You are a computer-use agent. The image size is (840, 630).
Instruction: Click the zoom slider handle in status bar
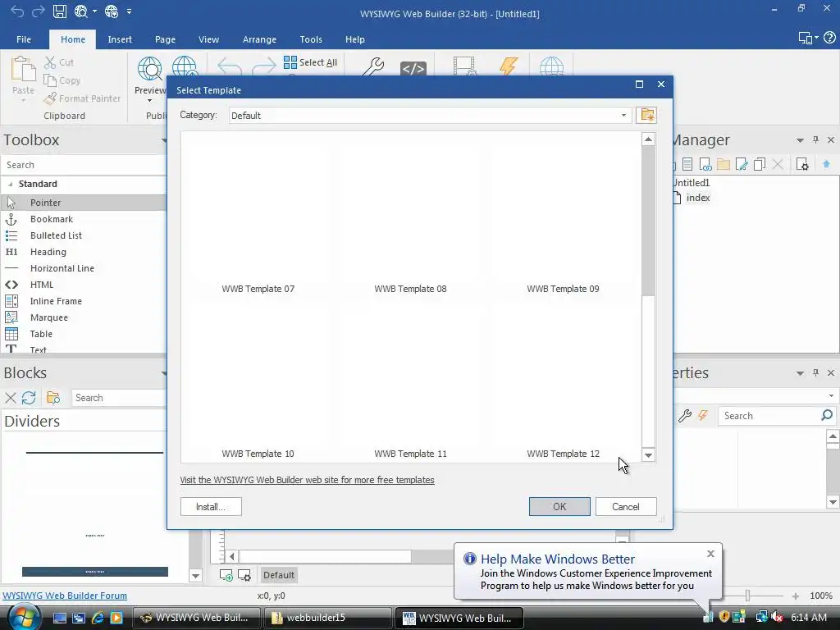(x=747, y=596)
